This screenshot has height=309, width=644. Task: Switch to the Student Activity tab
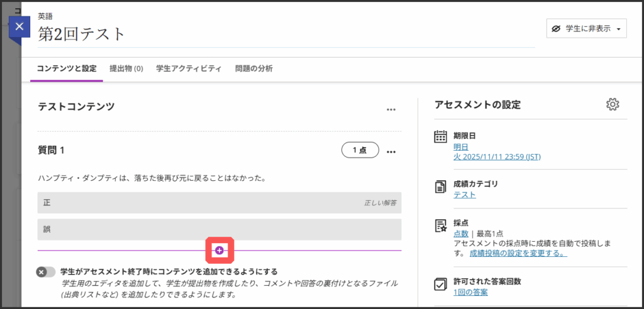(x=188, y=68)
